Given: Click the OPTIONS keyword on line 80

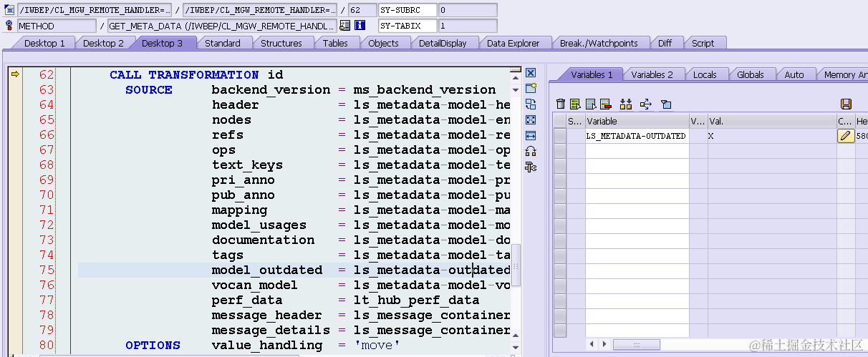Looking at the screenshot, I should point(153,345).
